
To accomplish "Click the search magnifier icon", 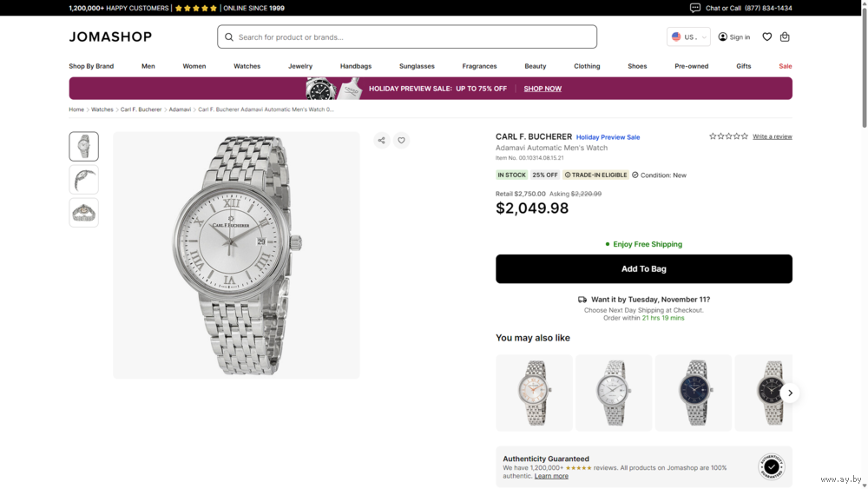I will [229, 37].
